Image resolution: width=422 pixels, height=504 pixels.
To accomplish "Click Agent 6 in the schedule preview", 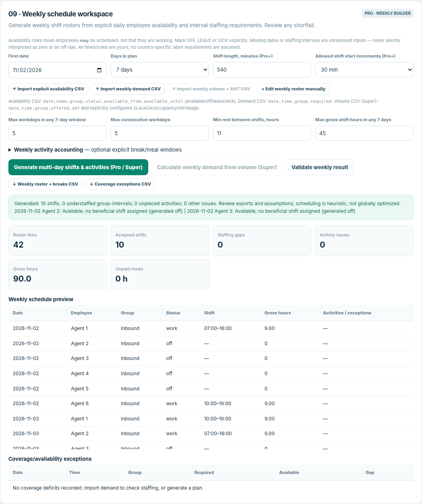I will 80,404.
